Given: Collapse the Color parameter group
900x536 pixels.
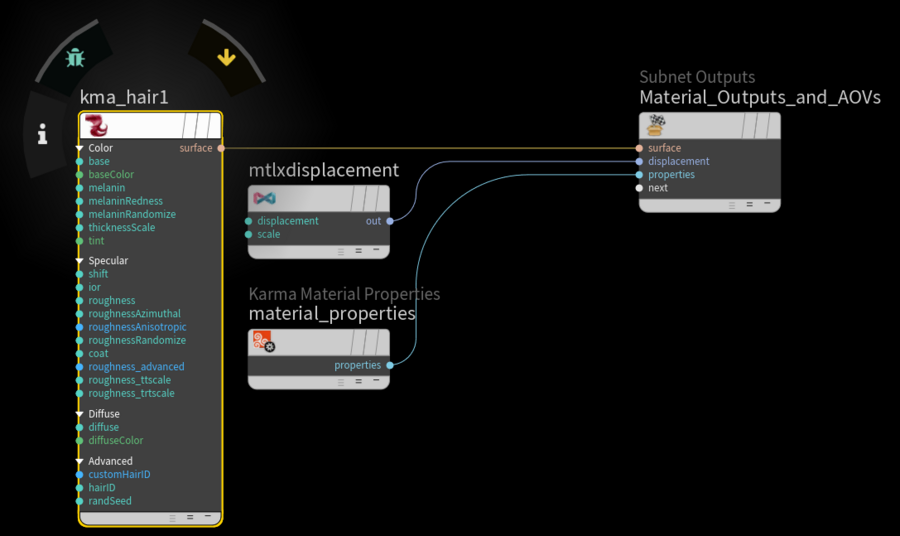Looking at the screenshot, I should (80, 148).
